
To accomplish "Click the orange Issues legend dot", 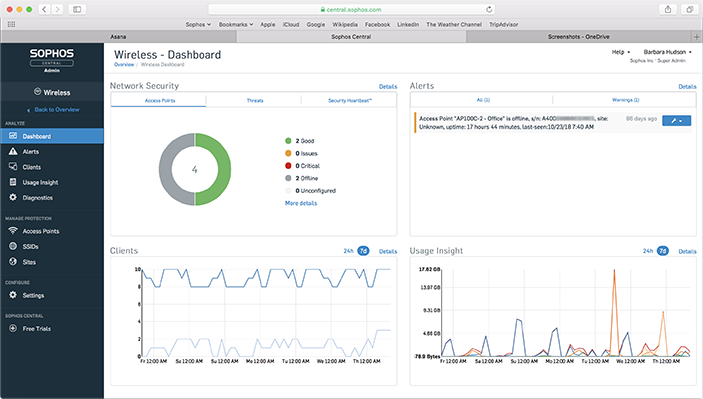I will pos(288,153).
